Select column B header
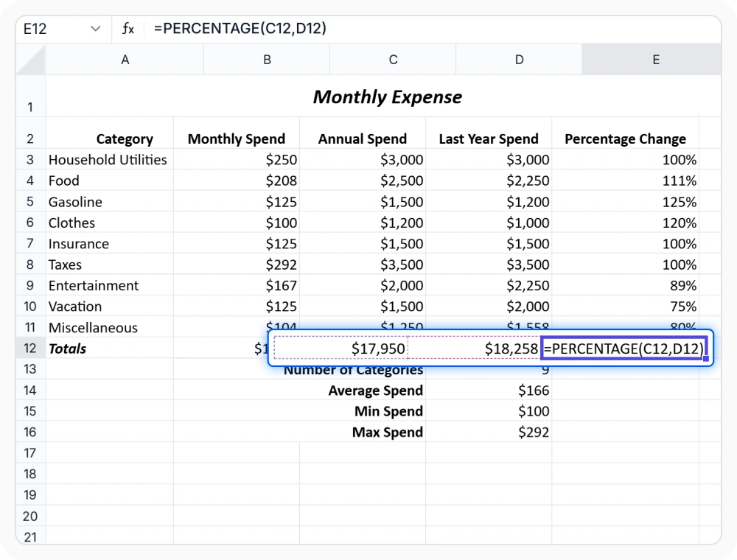Screen dimensions: 737x560 pyautogui.click(x=267, y=60)
